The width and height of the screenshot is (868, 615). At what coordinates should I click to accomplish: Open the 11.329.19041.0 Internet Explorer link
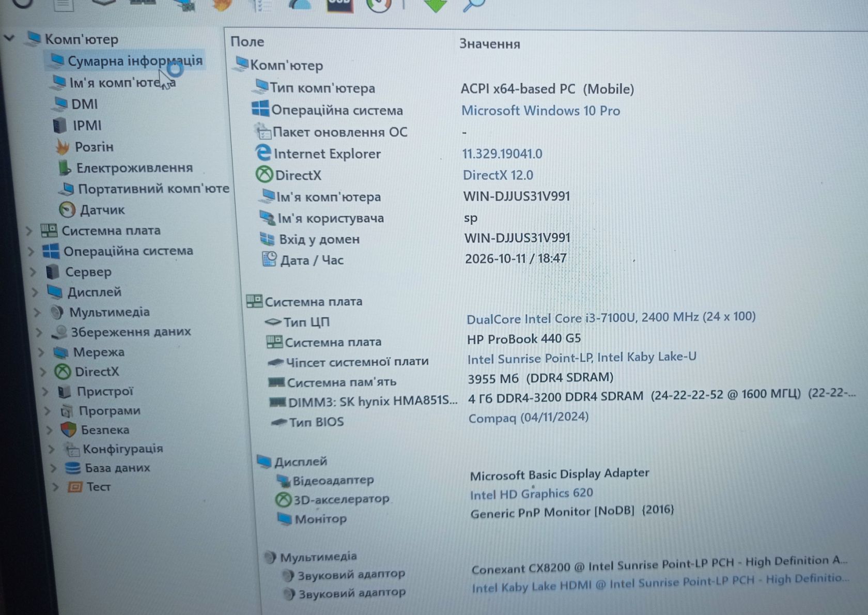pos(502,154)
